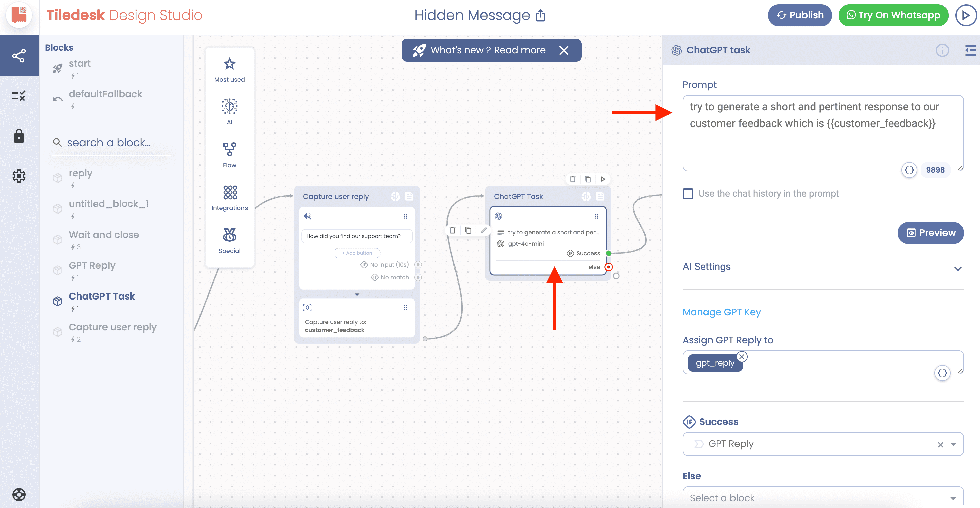Expand the AI Settings section
The width and height of the screenshot is (980, 508).
tap(823, 267)
